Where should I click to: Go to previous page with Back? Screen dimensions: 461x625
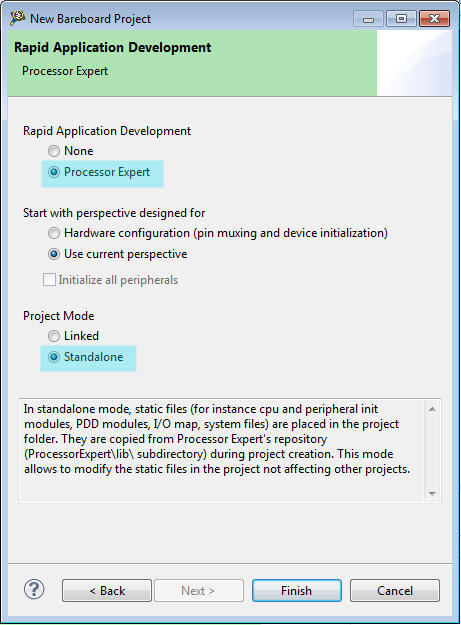point(107,590)
